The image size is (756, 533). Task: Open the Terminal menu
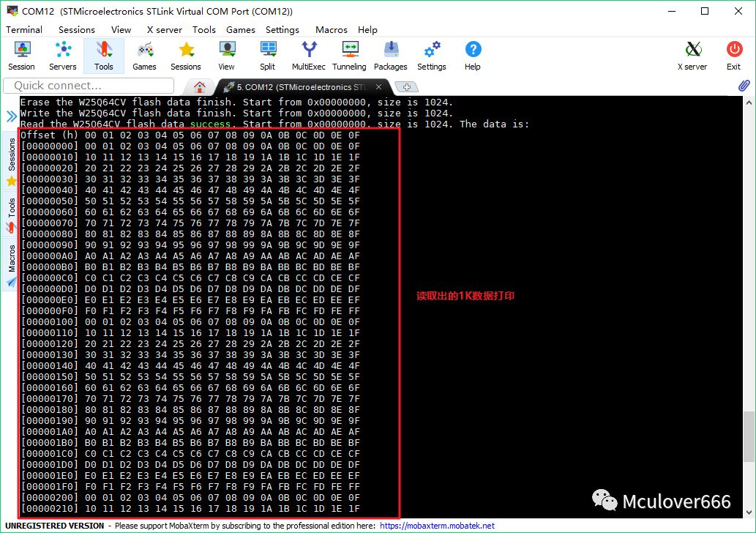coord(24,30)
